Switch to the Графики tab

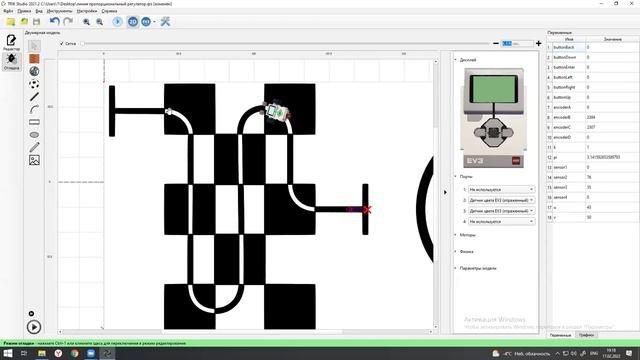(586, 335)
